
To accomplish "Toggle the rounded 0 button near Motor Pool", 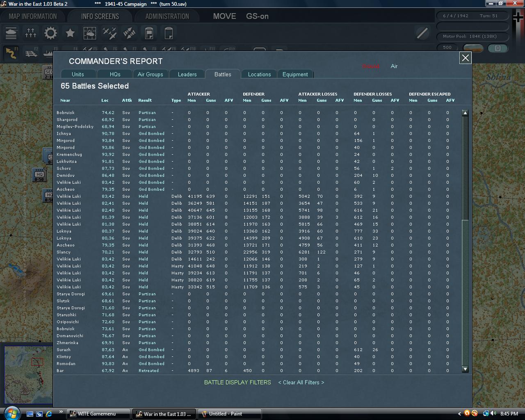I will pos(497,48).
